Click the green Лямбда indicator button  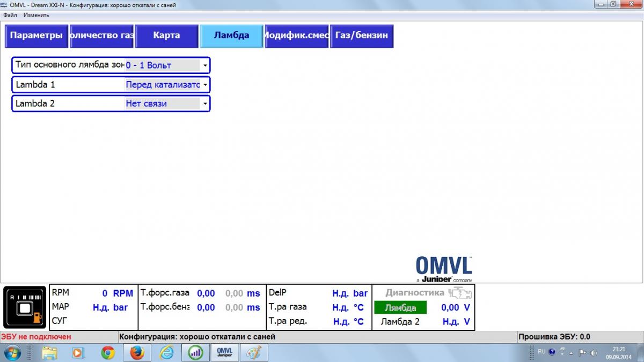click(400, 308)
